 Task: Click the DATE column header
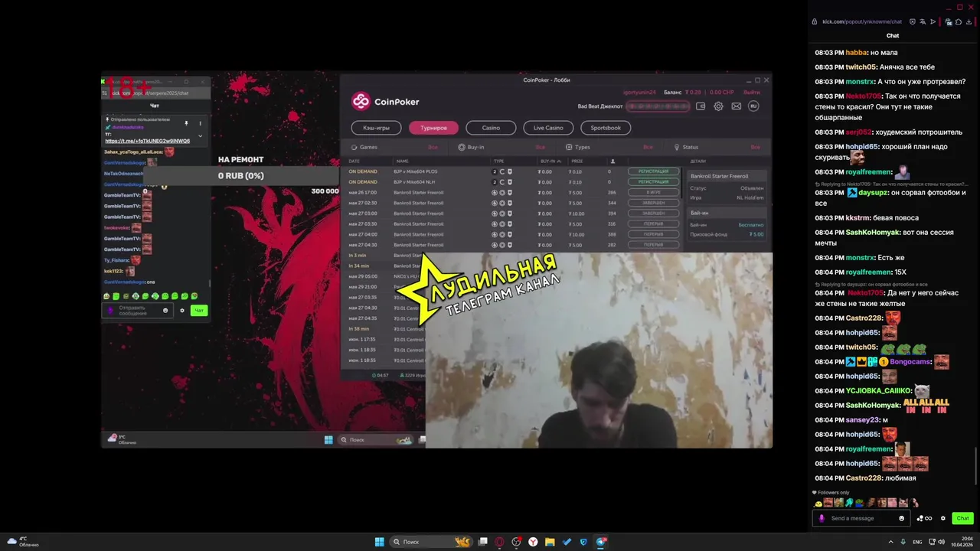coord(354,161)
